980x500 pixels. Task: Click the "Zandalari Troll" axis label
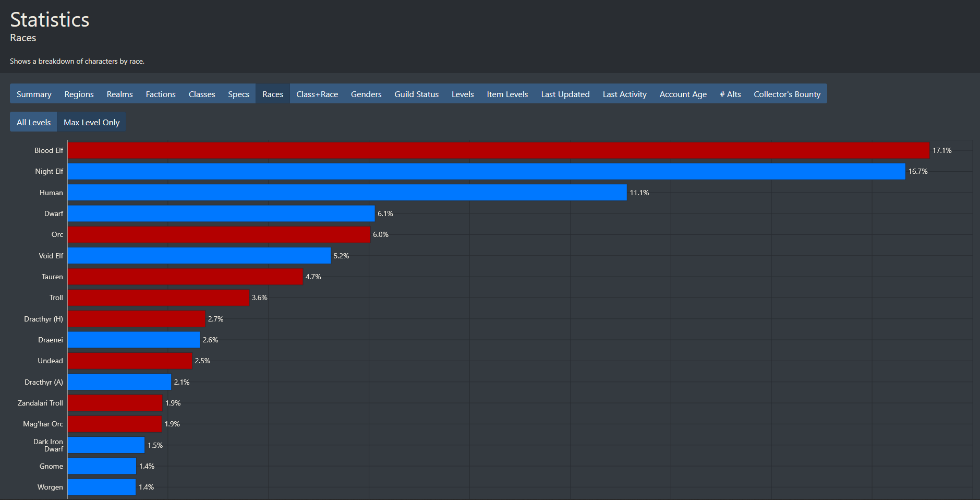[40, 403]
